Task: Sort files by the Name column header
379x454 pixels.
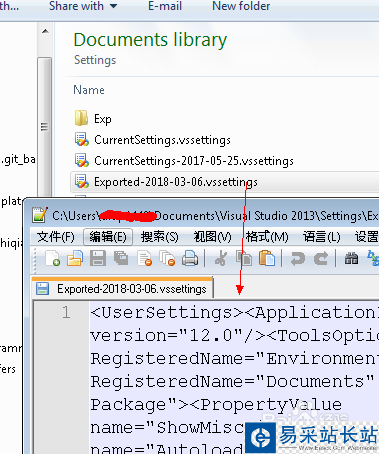Action: point(89,90)
